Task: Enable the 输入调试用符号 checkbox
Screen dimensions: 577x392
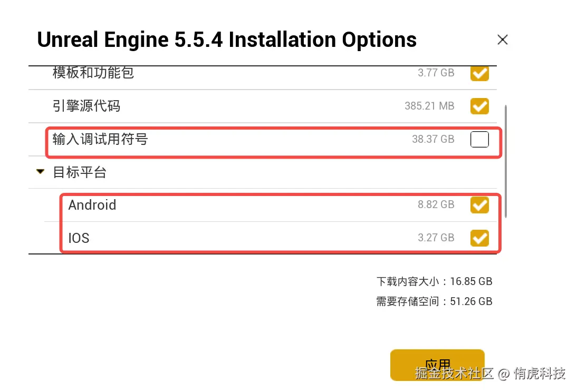Action: point(479,140)
